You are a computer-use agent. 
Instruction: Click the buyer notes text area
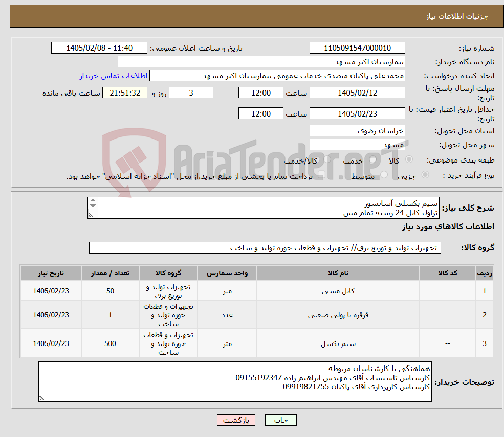pos(235,381)
